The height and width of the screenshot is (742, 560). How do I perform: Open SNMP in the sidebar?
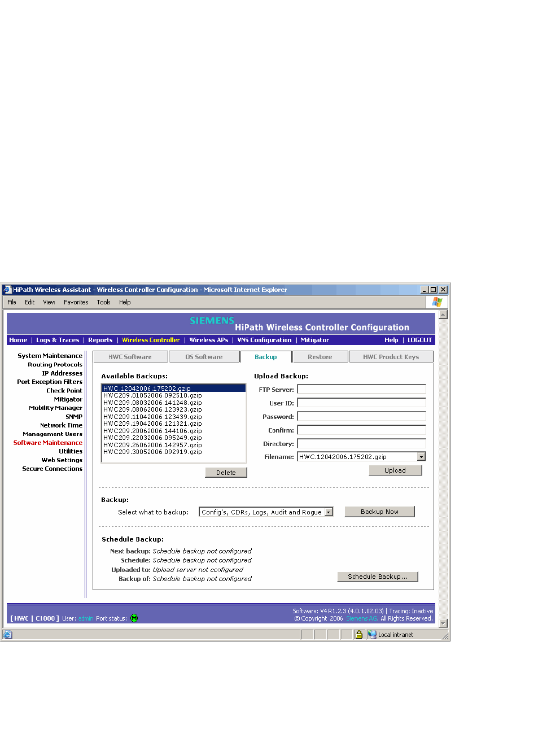click(74, 417)
